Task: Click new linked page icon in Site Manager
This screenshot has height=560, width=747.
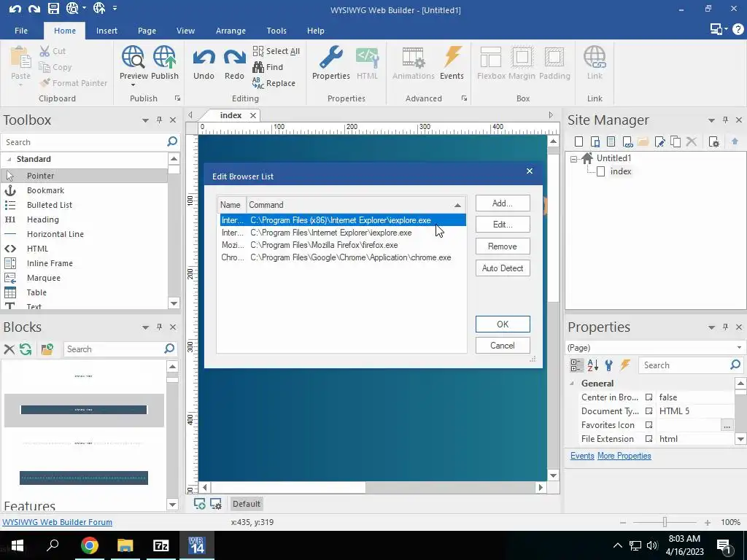Action: 627,141
